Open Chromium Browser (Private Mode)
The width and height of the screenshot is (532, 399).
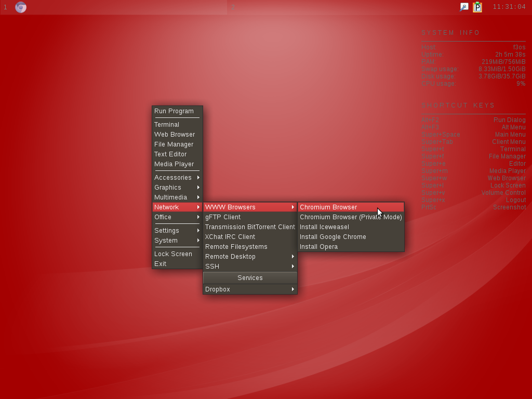[x=351, y=217]
